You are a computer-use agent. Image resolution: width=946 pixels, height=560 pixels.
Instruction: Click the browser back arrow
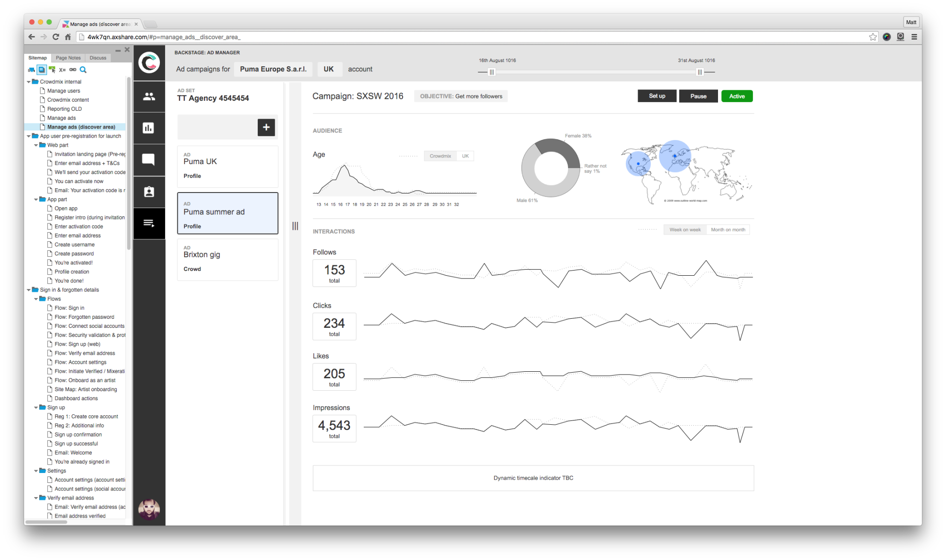click(32, 37)
